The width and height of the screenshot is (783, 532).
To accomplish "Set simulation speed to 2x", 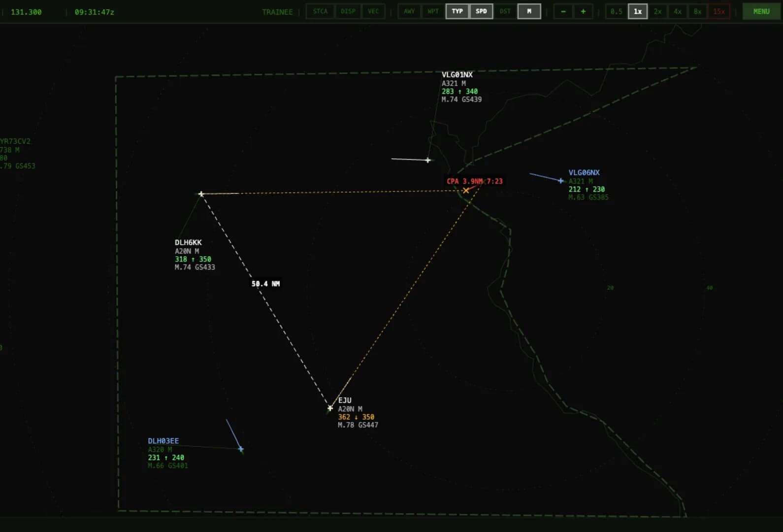I will click(x=658, y=11).
